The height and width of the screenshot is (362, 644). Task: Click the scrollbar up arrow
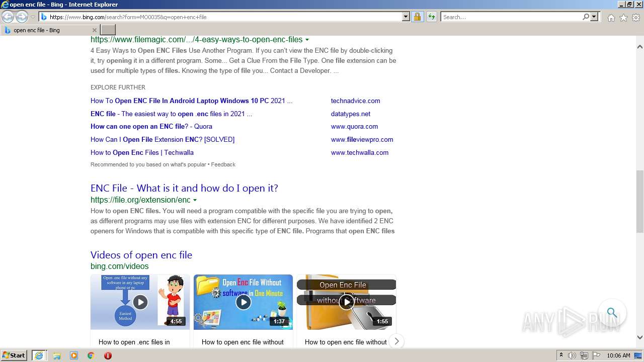point(640,47)
